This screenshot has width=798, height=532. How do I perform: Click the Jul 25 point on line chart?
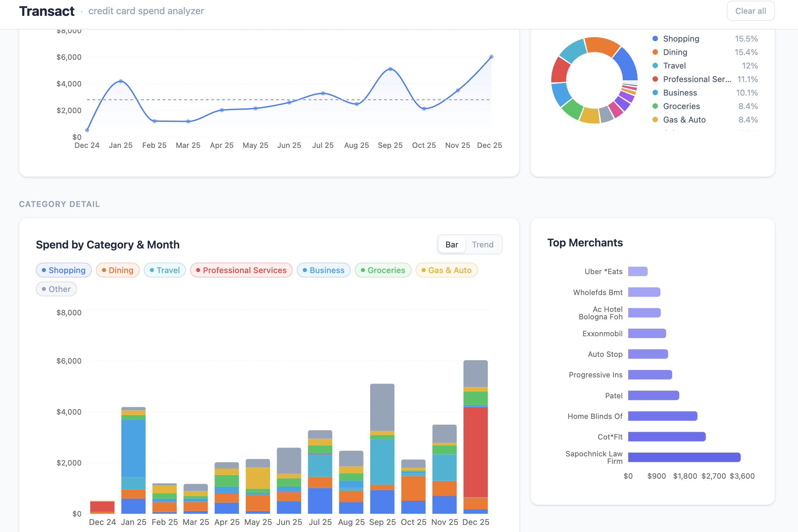point(323,93)
